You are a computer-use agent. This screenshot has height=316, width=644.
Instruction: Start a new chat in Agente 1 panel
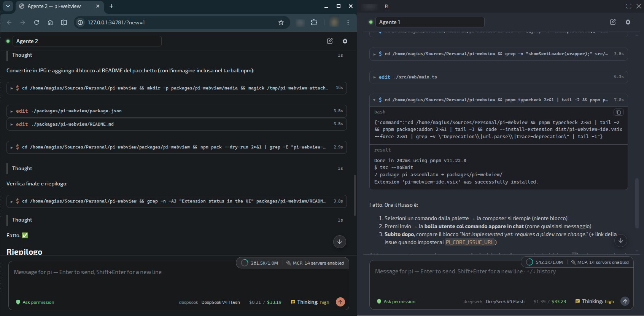pos(613,22)
